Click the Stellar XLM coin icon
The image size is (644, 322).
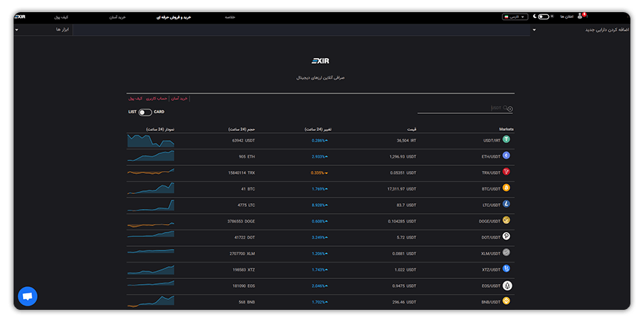click(x=506, y=253)
